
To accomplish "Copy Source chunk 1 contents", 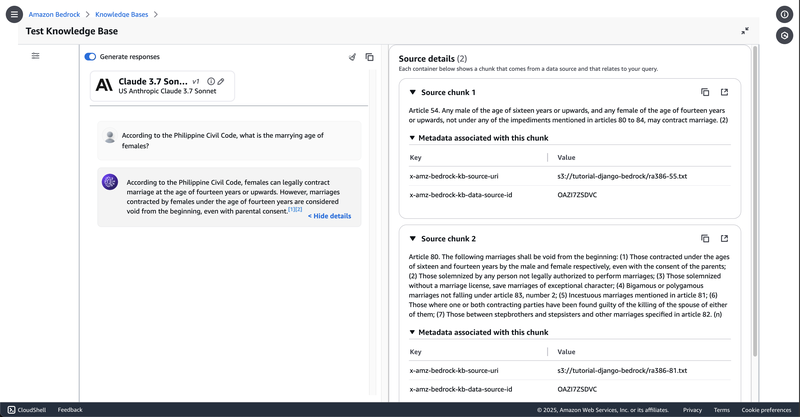I will pyautogui.click(x=705, y=92).
